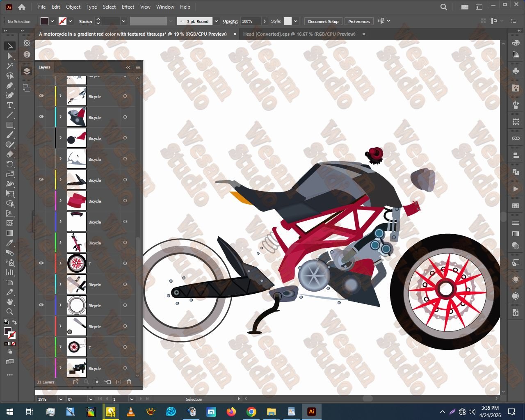
Task: Select the Selection tool arrow
Action: [10, 46]
